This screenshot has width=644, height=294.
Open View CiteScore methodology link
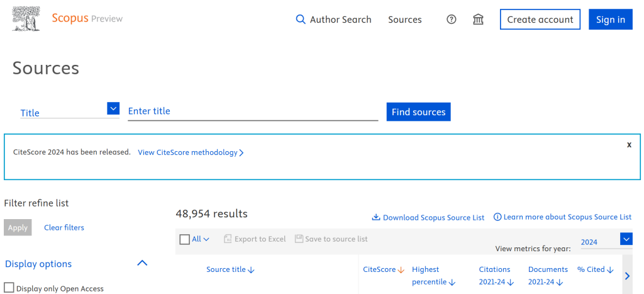(x=191, y=152)
